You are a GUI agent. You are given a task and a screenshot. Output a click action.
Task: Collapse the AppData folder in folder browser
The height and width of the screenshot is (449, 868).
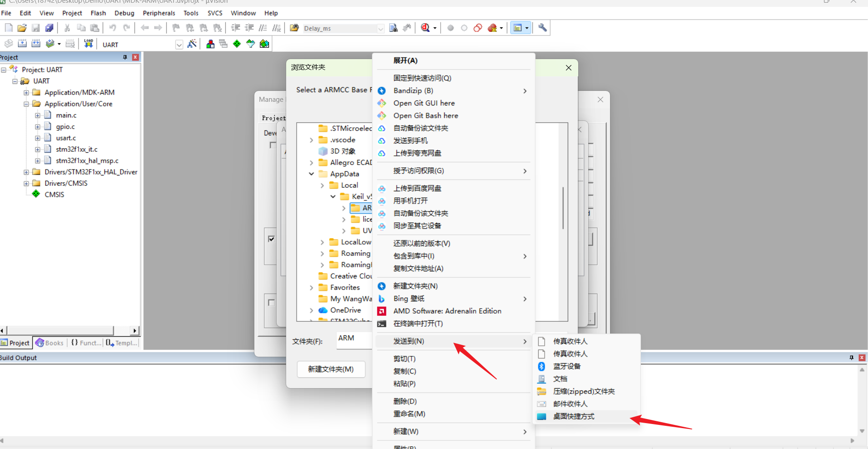(x=311, y=174)
